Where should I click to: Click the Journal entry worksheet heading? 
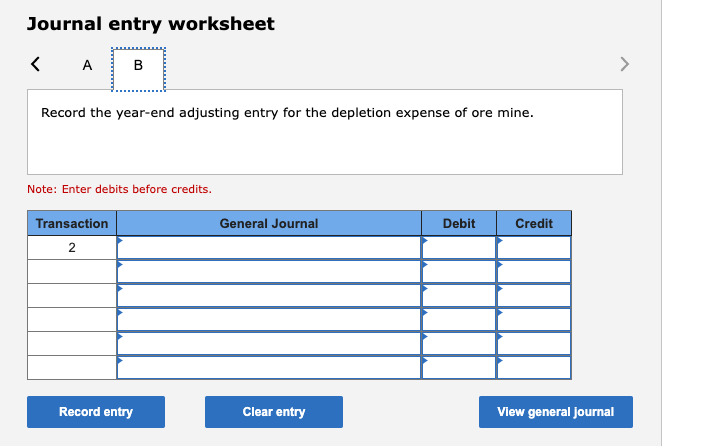pyautogui.click(x=151, y=24)
